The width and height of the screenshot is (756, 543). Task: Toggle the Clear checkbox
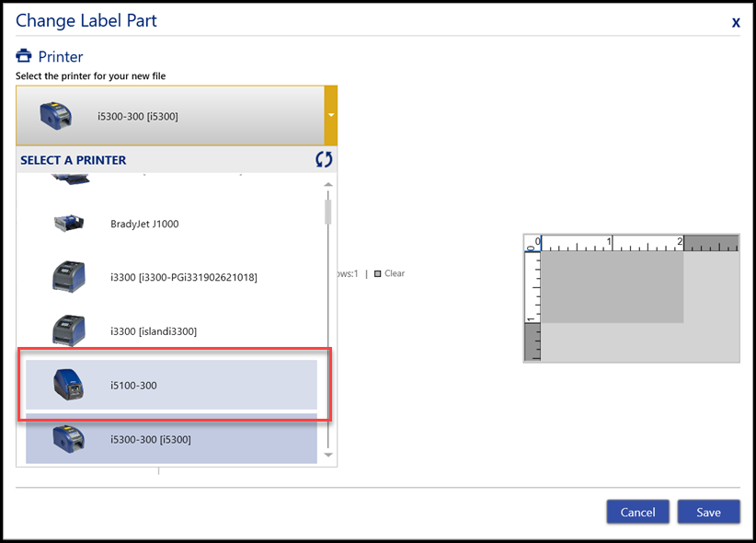click(377, 273)
